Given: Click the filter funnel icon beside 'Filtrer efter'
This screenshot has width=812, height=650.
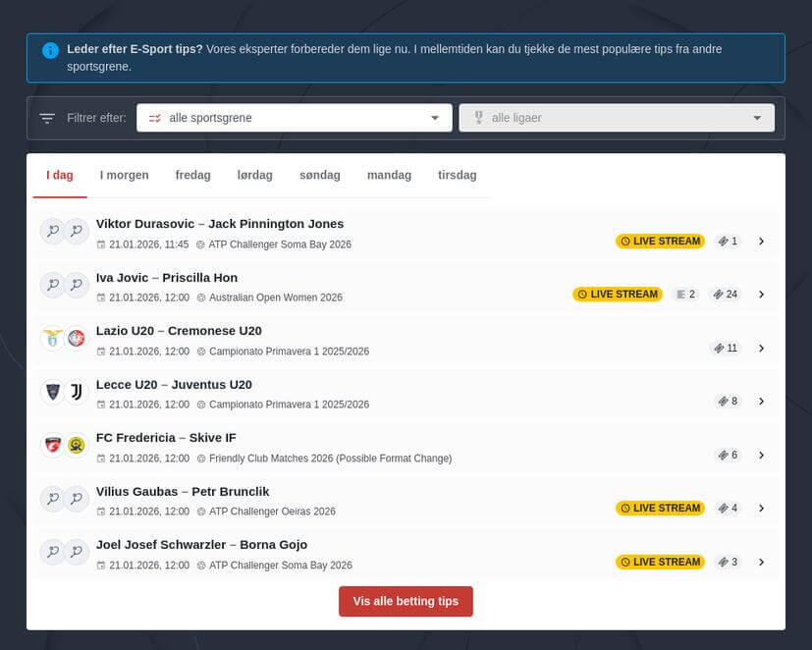Looking at the screenshot, I should (47, 117).
